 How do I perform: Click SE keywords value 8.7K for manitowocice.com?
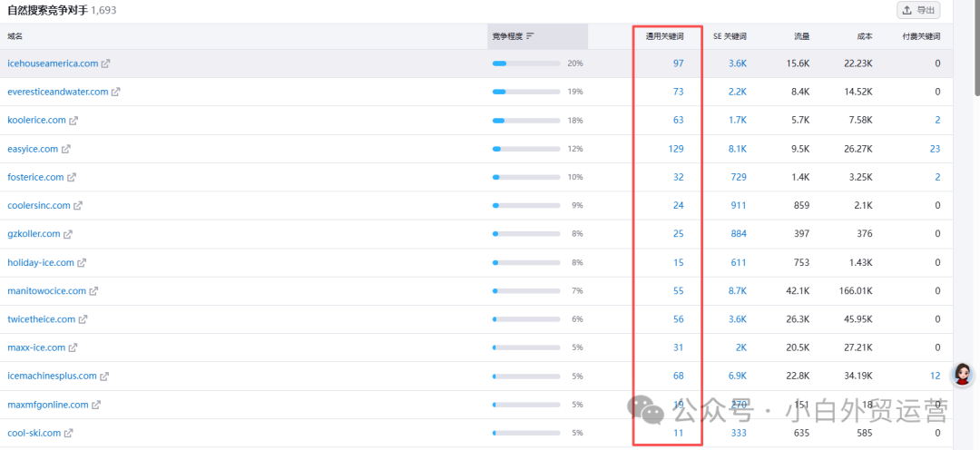[738, 290]
